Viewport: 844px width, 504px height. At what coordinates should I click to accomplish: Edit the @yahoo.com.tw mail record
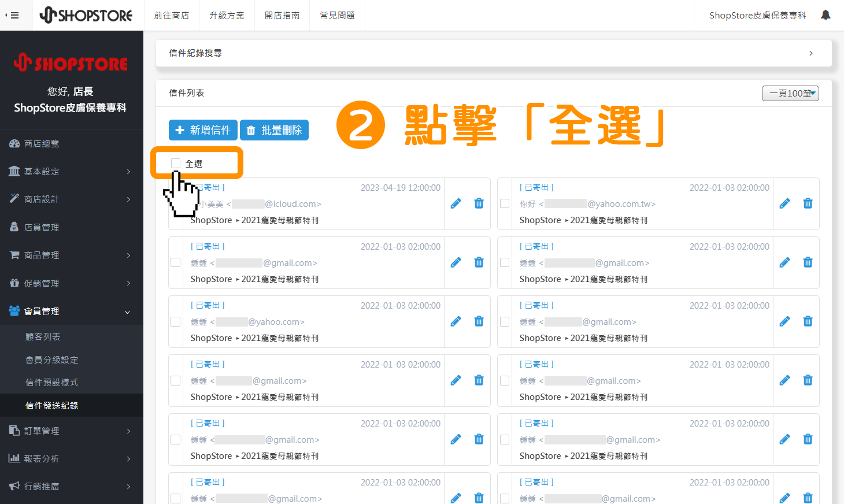[x=784, y=203]
